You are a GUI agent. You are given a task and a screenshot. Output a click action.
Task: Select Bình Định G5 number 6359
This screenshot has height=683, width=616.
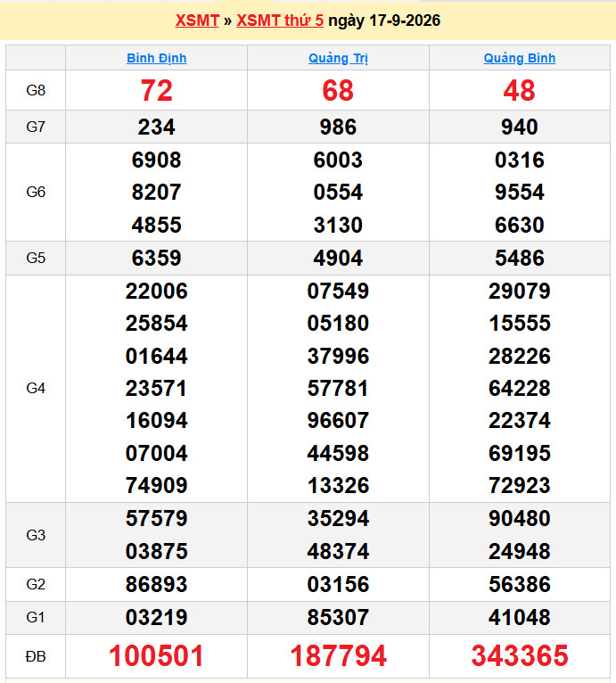click(156, 258)
